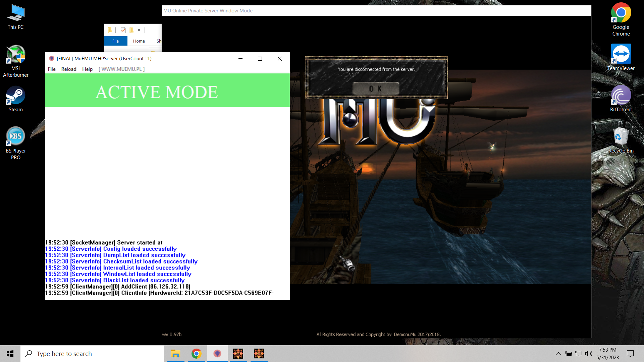644x362 pixels.
Task: Click the 'ver 0.97b' version text
Action: click(x=171, y=335)
